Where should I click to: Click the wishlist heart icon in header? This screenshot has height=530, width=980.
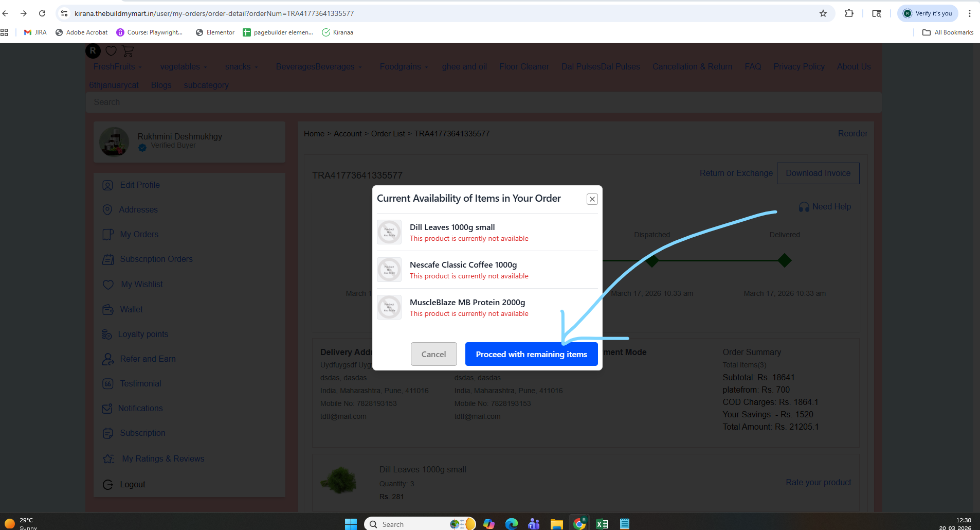click(111, 51)
